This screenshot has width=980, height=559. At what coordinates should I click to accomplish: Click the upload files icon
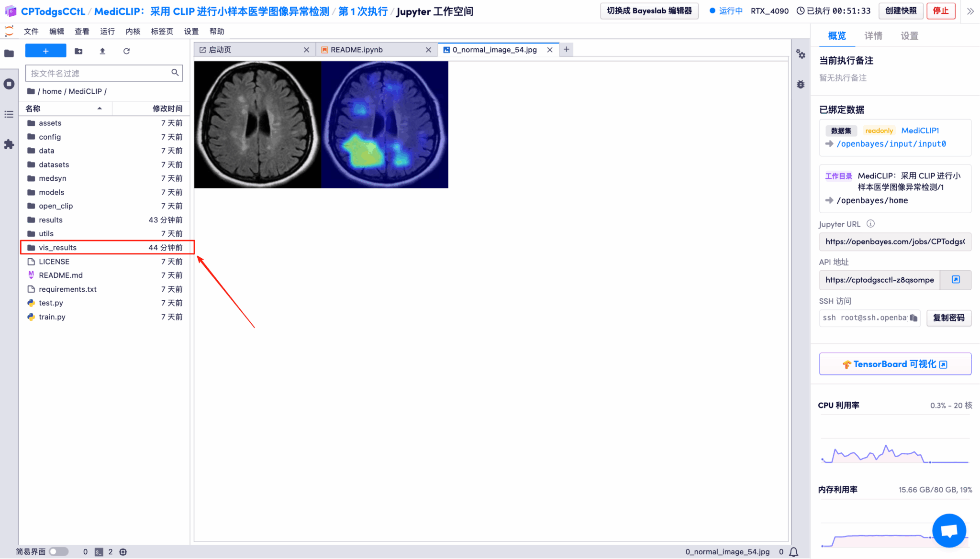[102, 51]
